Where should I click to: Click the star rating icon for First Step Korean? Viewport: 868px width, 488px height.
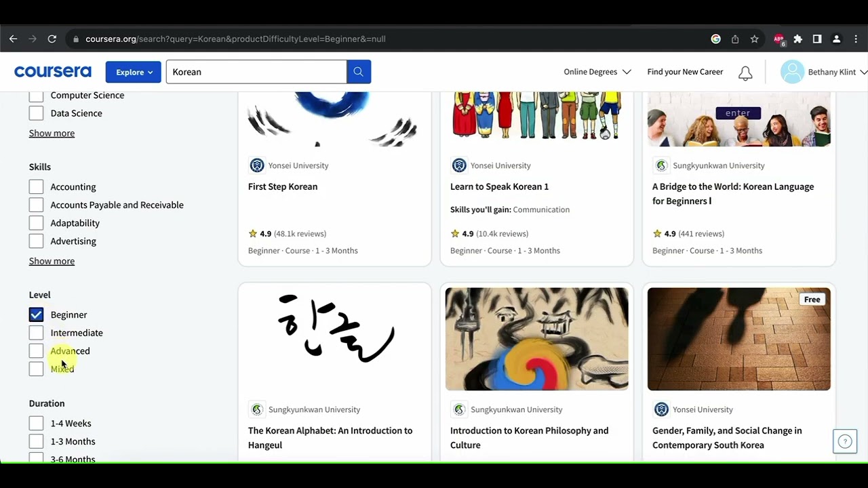click(253, 233)
